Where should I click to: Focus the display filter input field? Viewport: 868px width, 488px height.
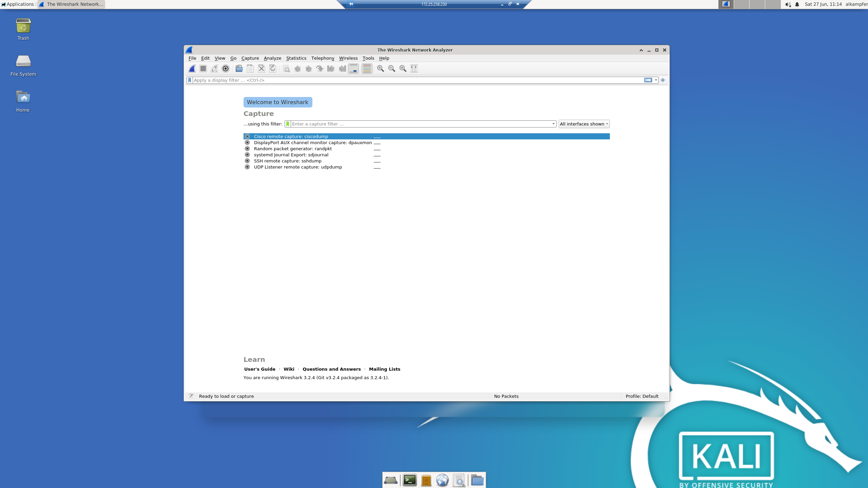click(418, 80)
